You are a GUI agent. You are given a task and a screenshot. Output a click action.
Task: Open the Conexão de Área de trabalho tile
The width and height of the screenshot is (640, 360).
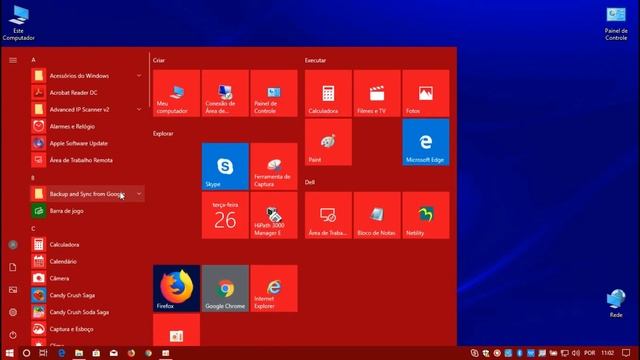pos(225,93)
